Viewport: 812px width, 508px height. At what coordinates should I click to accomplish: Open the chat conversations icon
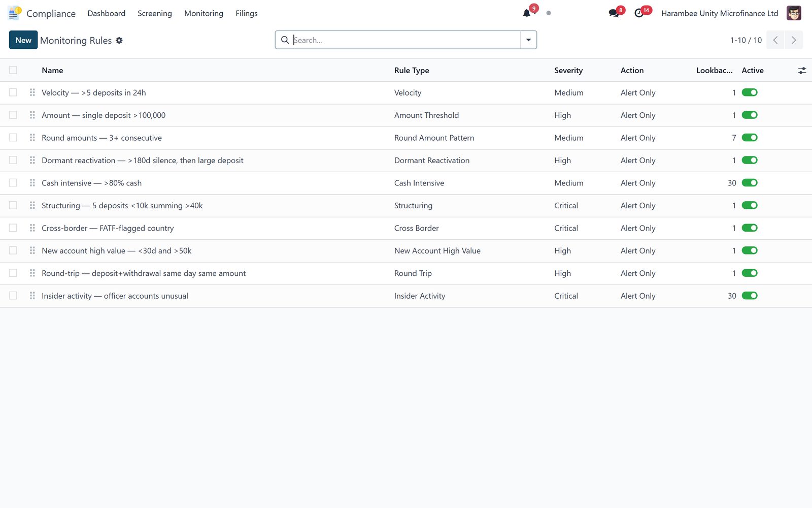click(614, 13)
